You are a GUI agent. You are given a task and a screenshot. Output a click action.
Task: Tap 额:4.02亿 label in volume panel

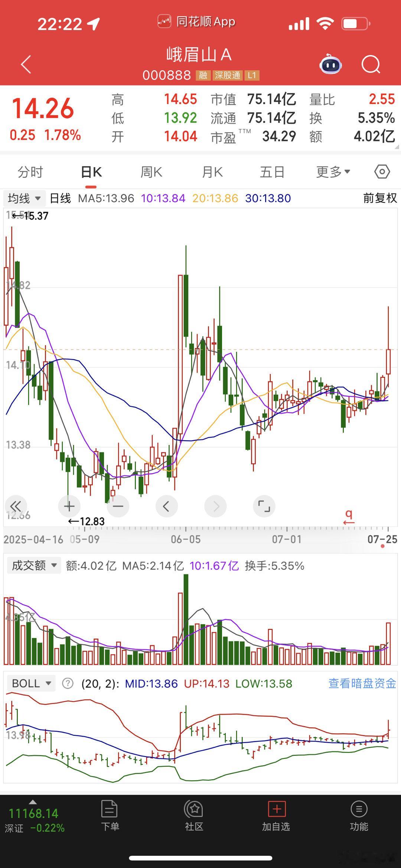tap(91, 566)
